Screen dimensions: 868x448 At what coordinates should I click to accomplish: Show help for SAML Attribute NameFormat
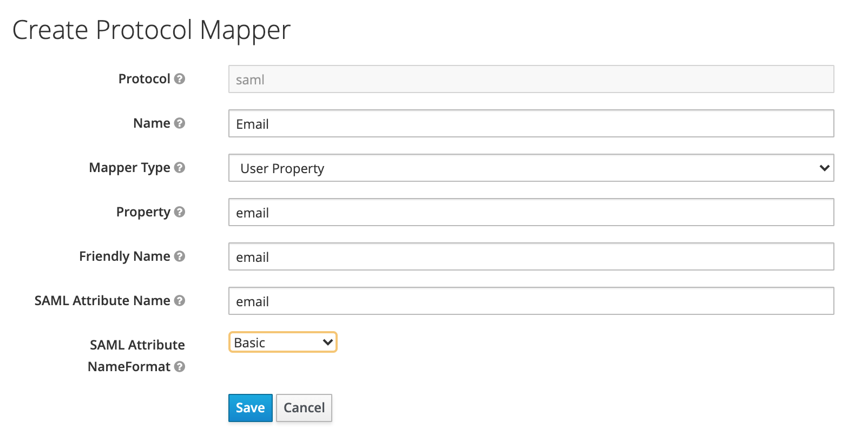pyautogui.click(x=180, y=367)
